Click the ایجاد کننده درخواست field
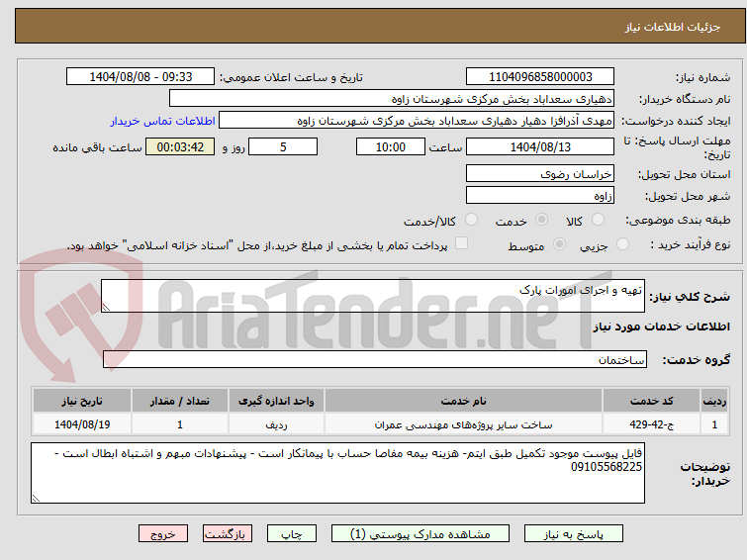 coord(417,121)
